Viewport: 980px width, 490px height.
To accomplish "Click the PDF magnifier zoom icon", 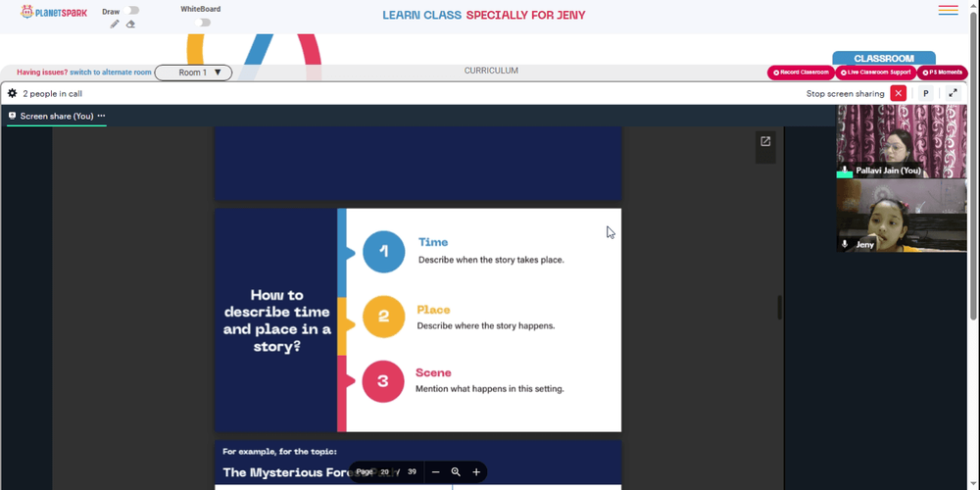I will click(456, 472).
